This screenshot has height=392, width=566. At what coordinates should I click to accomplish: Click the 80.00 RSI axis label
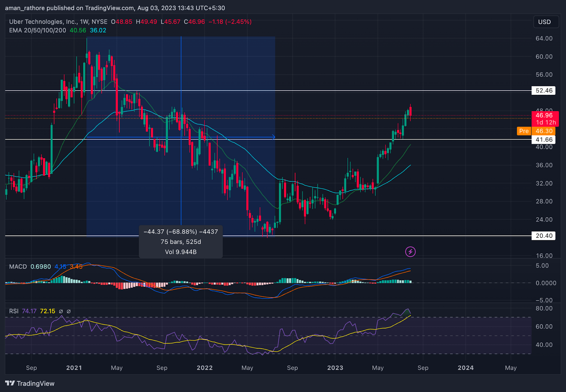[x=544, y=309]
